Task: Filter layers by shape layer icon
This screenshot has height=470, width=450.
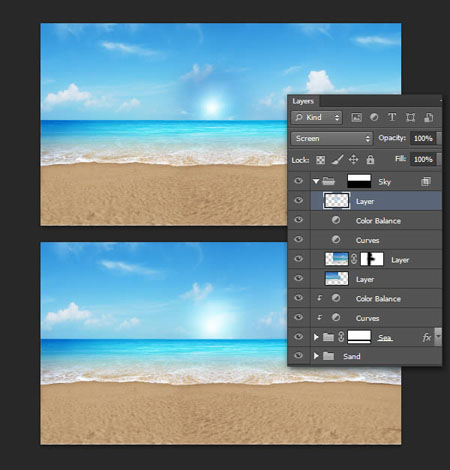Action: point(410,117)
